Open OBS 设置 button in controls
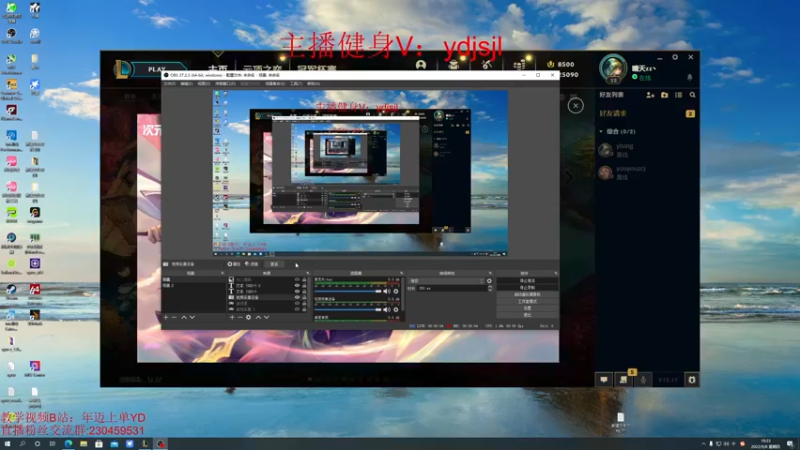This screenshot has width=800, height=450. click(527, 308)
